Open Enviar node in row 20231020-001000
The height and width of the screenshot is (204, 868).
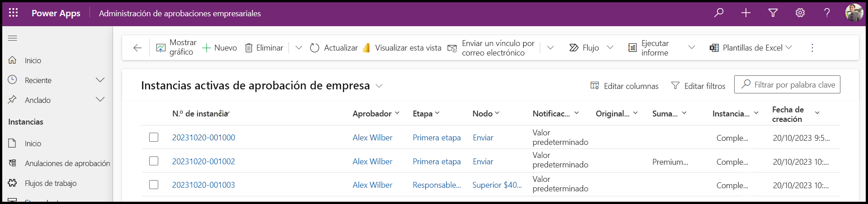[x=483, y=138]
